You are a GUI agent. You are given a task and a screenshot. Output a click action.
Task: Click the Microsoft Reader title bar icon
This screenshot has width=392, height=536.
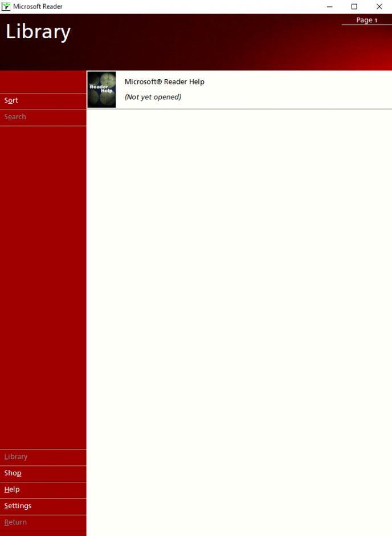pos(6,6)
